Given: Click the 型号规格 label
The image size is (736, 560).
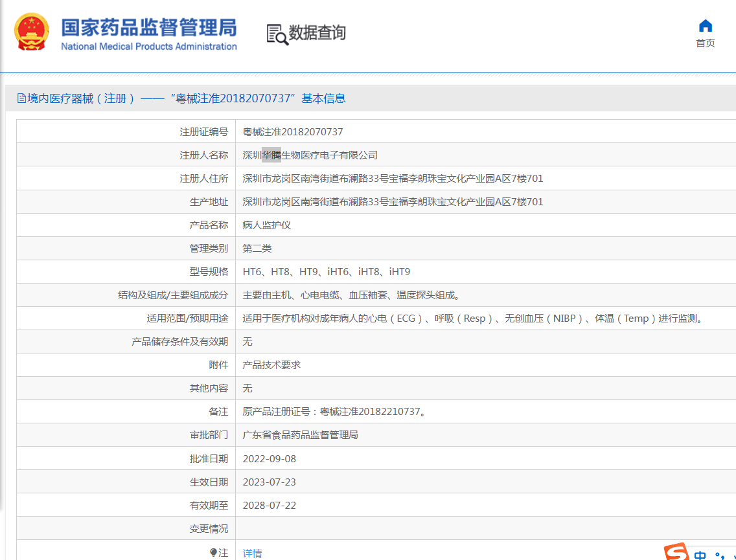Looking at the screenshot, I should 209,271.
